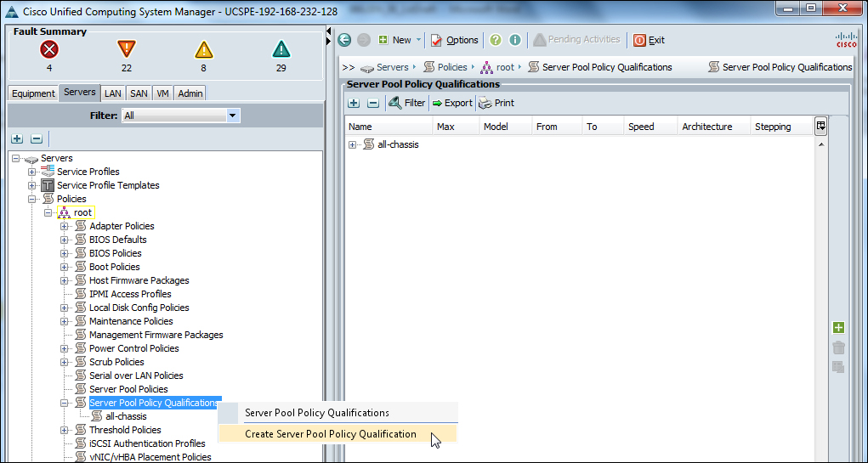Open the column chooser icon beside Stepping

click(x=821, y=126)
